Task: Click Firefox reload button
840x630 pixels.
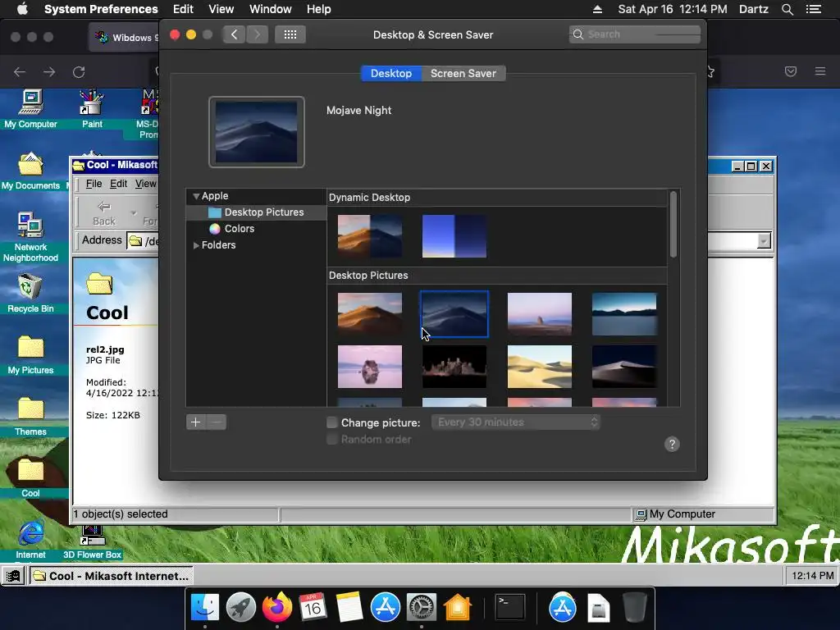Action: click(79, 72)
